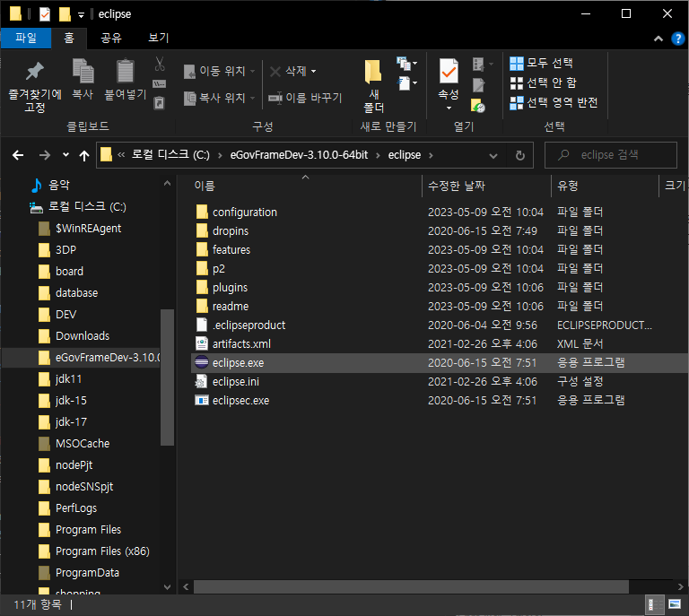
Task: Switch to the Home ribbon tab
Action: [69, 38]
